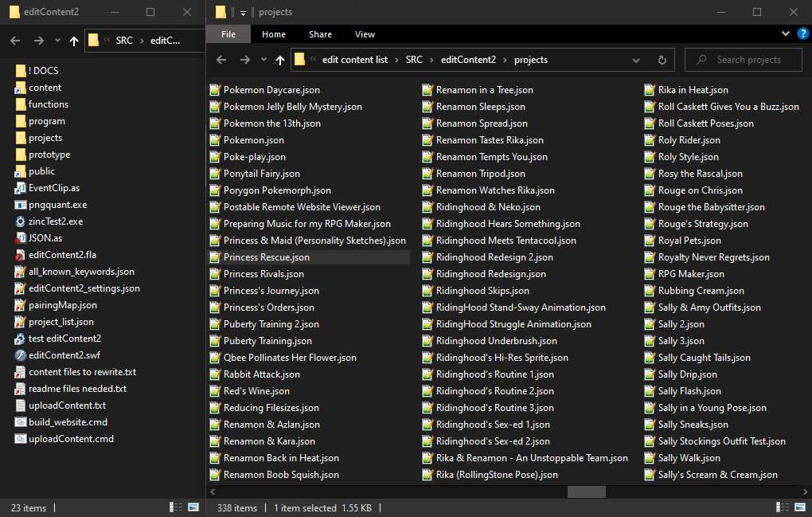Expand the projects address bar history dropdown
This screenshot has width=812, height=517.
[x=635, y=60]
